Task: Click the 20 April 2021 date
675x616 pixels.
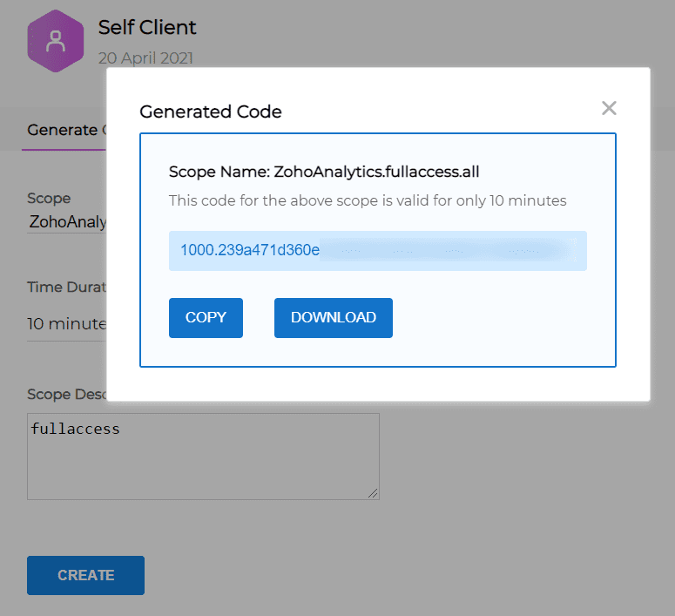Action: [145, 58]
